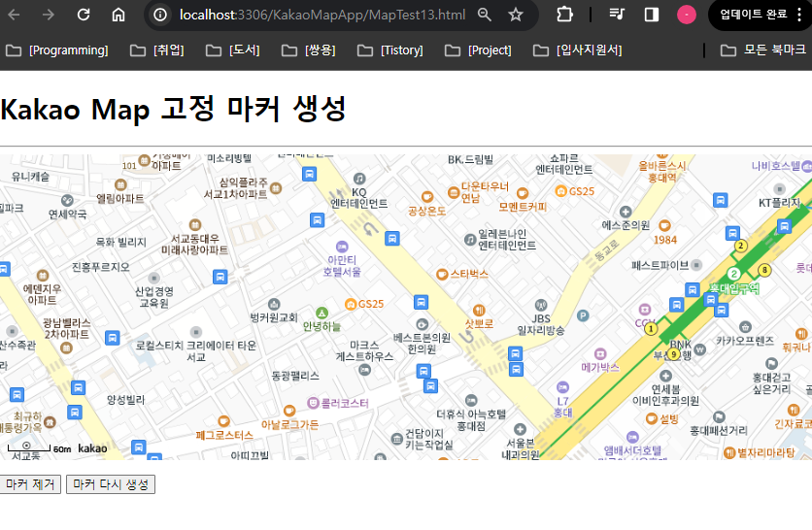Click the 아날로그가든 cafe icon

tap(289, 411)
